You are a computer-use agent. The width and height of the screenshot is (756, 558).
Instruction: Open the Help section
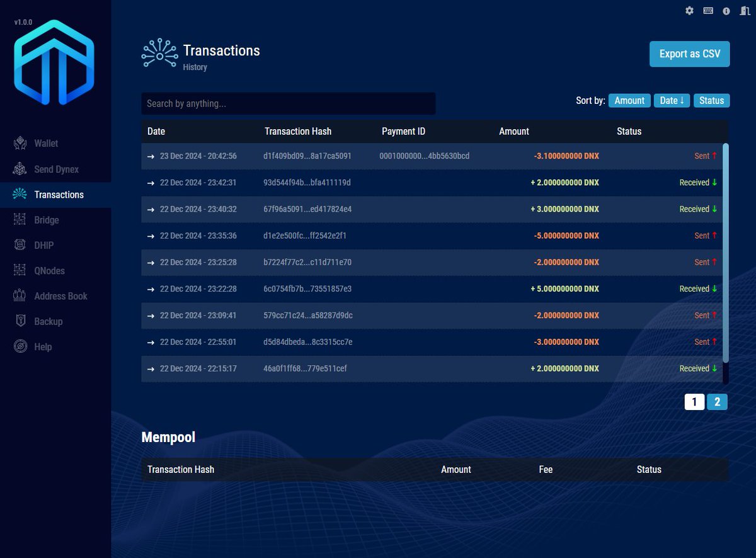coord(42,346)
